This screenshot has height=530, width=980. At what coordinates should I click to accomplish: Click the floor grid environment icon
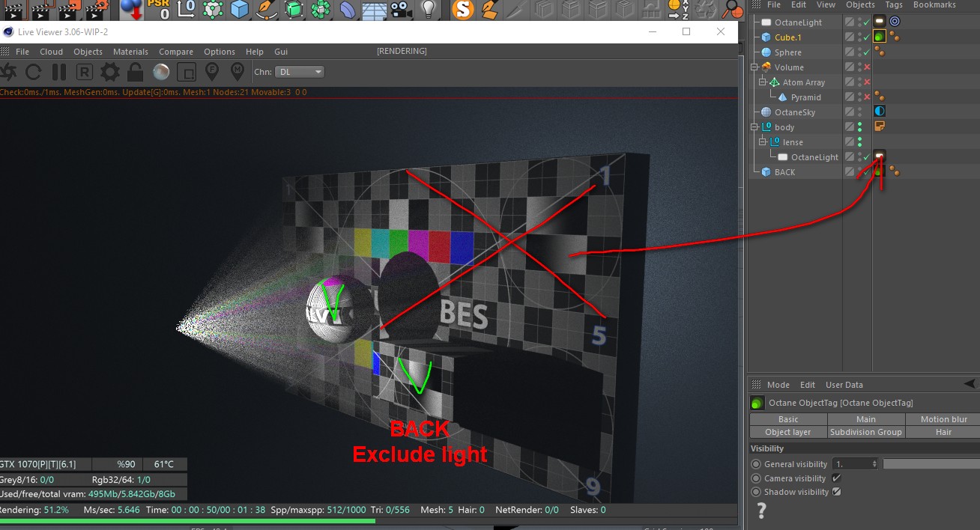(x=375, y=9)
